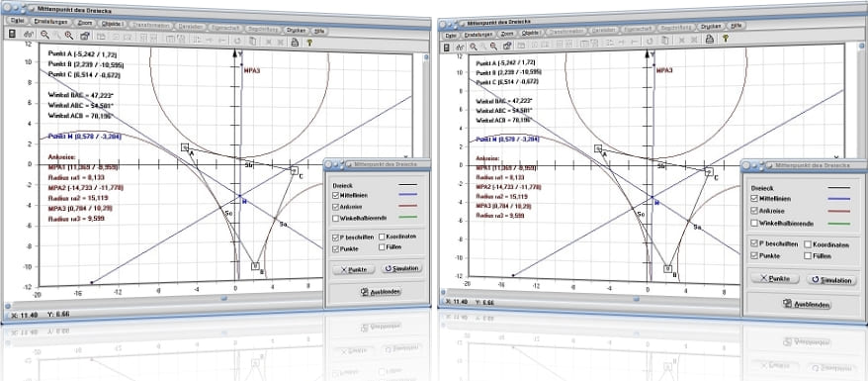Viewport: 868px width, 381px height.
Task: Enable Füllen checkbox in left panel
Action: 383,247
